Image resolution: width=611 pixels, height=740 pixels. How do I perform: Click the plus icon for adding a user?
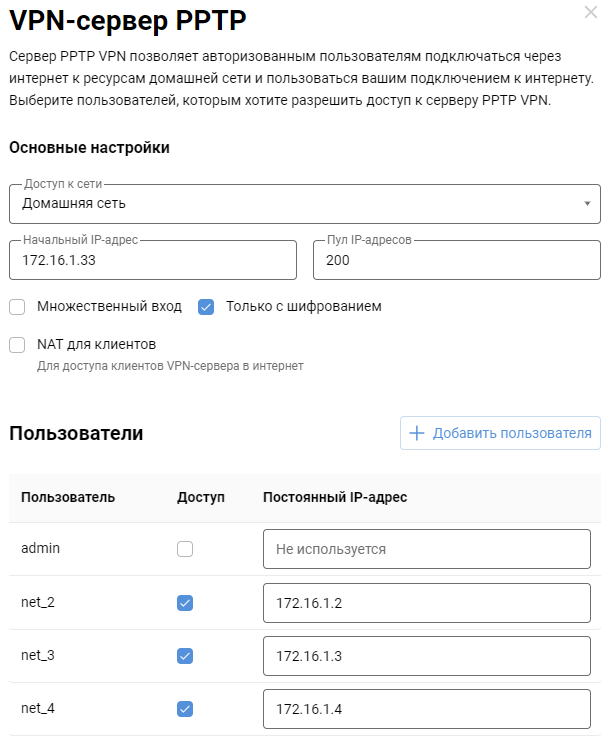pyautogui.click(x=417, y=433)
